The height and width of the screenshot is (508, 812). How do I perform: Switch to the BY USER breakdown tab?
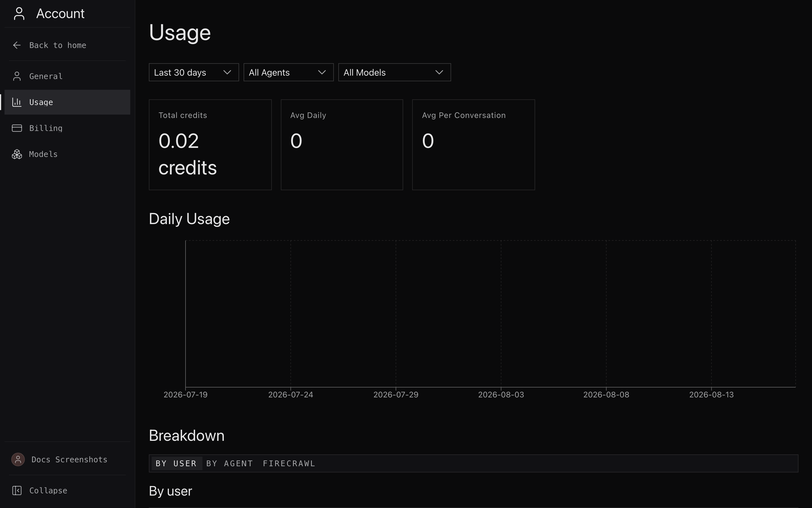pyautogui.click(x=176, y=463)
